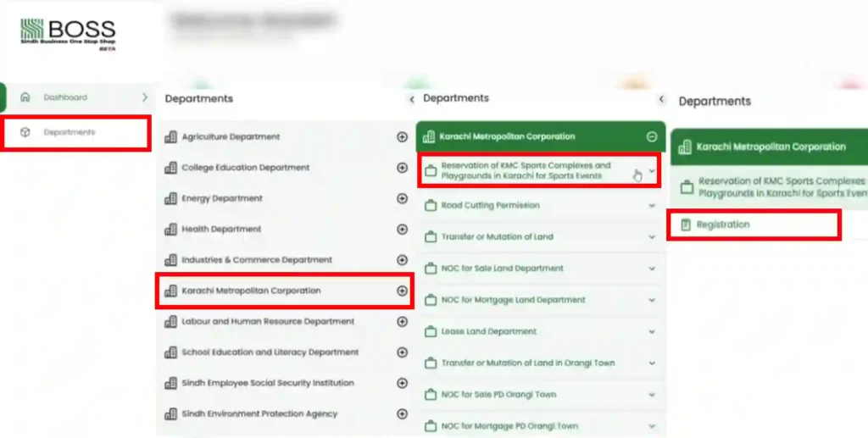This screenshot has width=868, height=438.
Task: Collapse first Departments panel with back chevron
Action: 412,99
